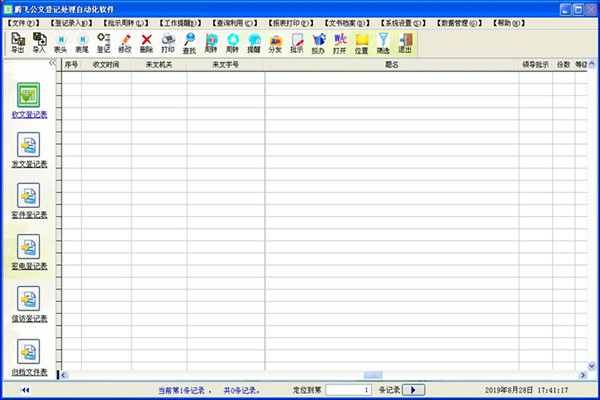Click the first-record rewind button in status bar
The width and height of the screenshot is (600, 400).
pos(25,390)
